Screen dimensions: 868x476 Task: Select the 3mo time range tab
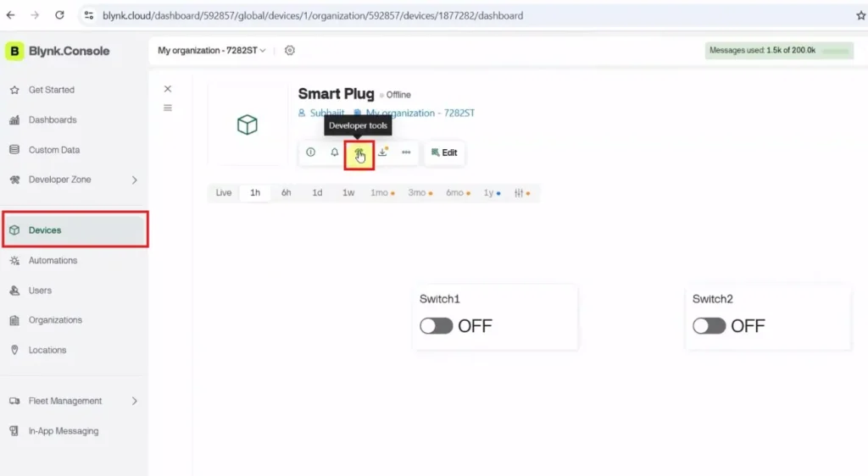[x=420, y=193]
